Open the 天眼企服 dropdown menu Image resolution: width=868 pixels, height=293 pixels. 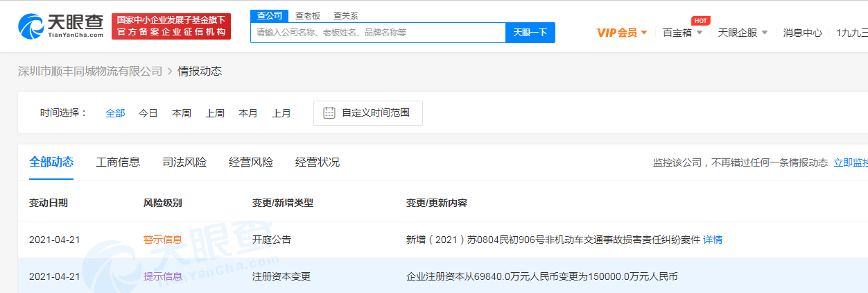tap(743, 33)
